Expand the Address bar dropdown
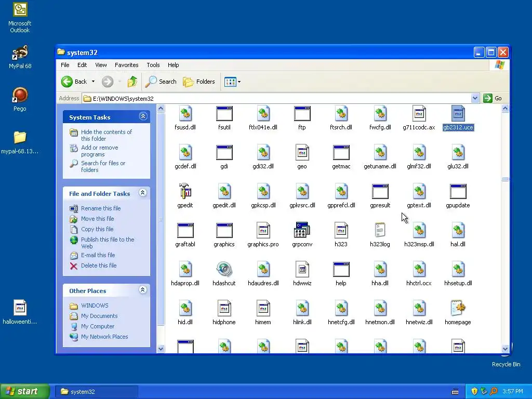The image size is (532, 399). point(475,98)
